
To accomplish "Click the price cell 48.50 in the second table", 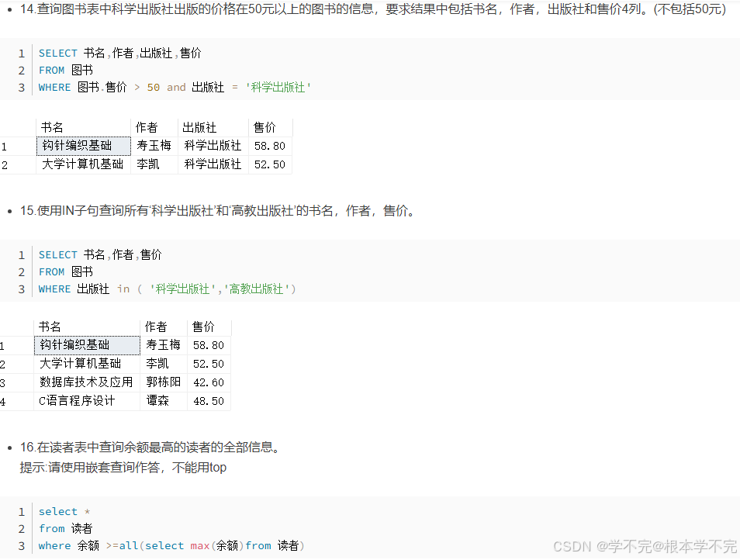I will pyautogui.click(x=208, y=400).
